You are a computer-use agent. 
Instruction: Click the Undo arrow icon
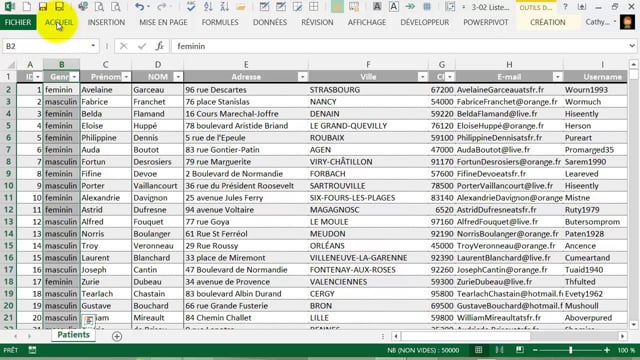(140, 7)
